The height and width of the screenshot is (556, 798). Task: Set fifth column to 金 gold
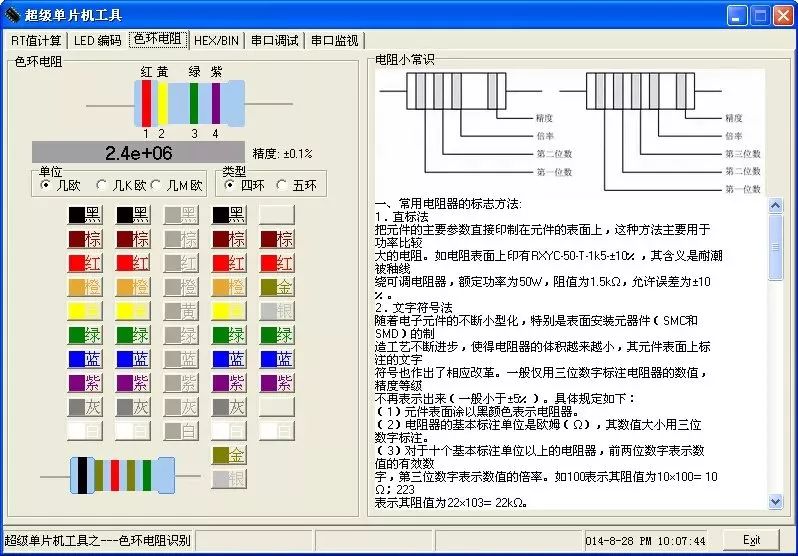coord(277,287)
